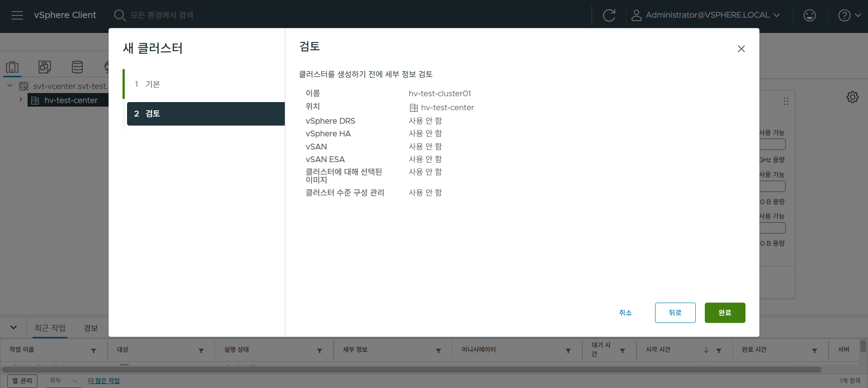Sort by 시작 시간 descending arrow
Image resolution: width=868 pixels, height=388 pixels.
pyautogui.click(x=706, y=351)
